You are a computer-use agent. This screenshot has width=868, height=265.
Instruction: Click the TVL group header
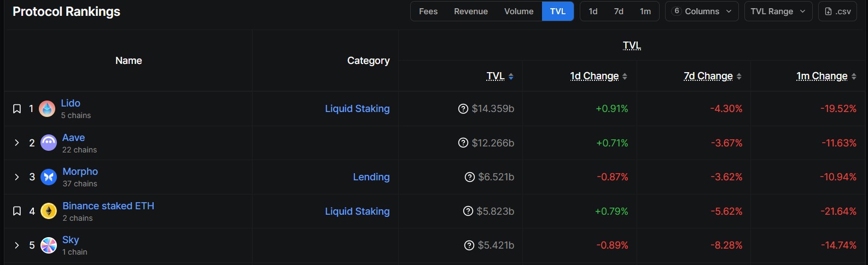[x=632, y=45]
